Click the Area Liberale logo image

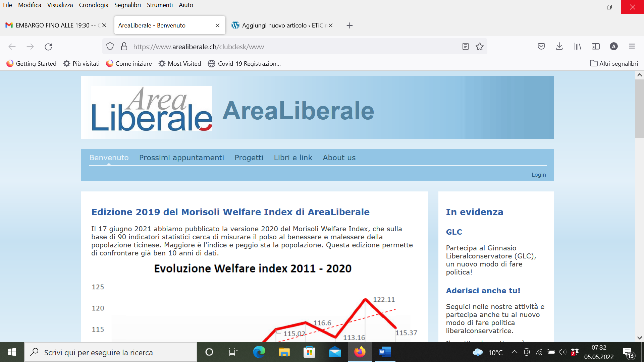point(152,109)
